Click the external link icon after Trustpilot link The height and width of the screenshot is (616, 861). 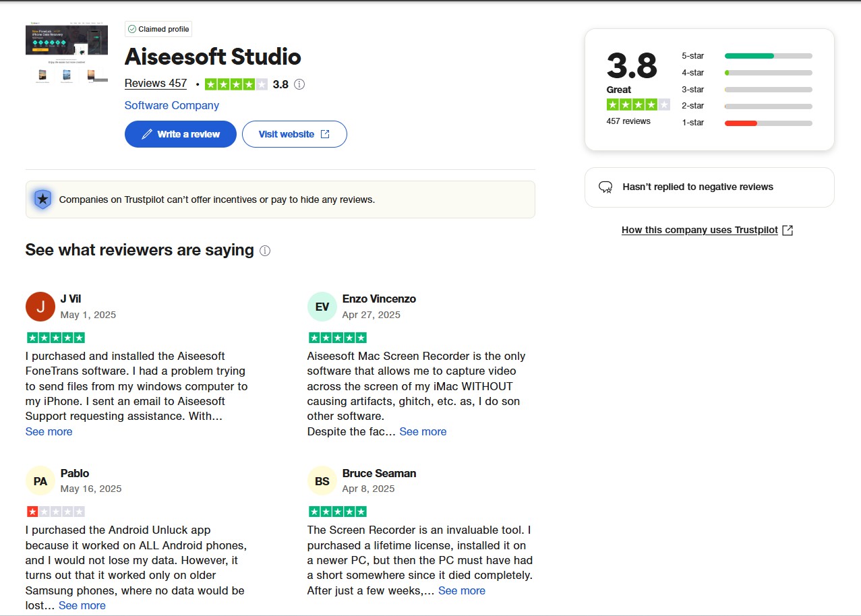[788, 230]
